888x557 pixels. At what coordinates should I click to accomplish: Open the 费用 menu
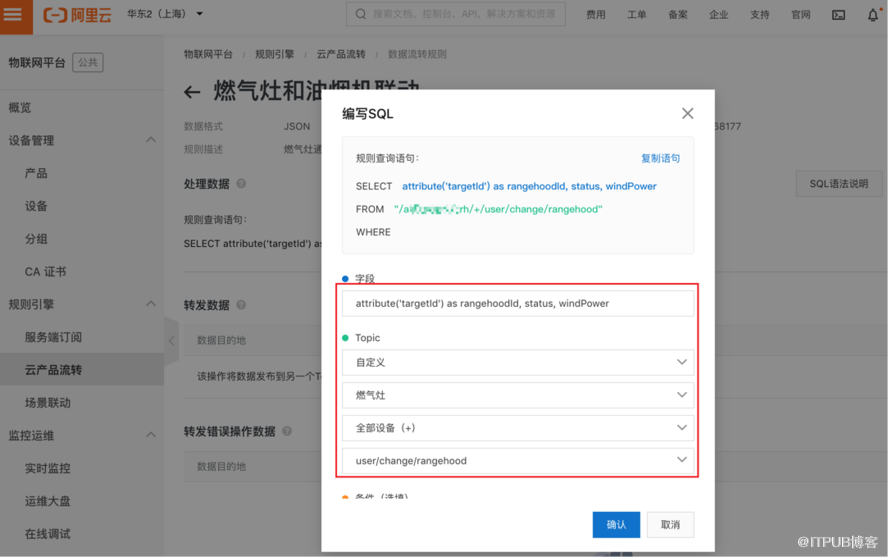point(595,15)
